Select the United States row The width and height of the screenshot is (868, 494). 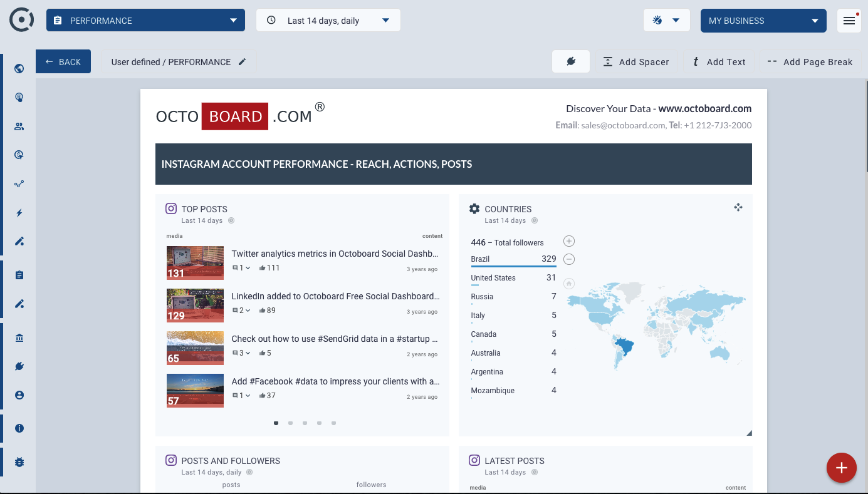coord(513,278)
